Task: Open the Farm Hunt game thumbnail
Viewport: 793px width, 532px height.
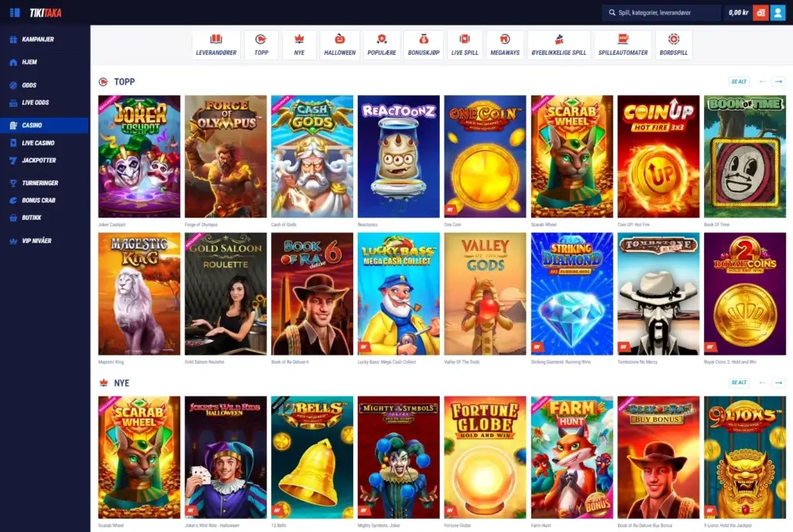Action: coord(572,458)
